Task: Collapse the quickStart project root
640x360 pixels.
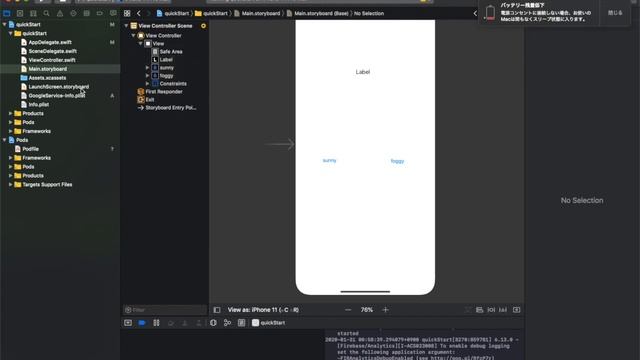Action: pos(4,24)
